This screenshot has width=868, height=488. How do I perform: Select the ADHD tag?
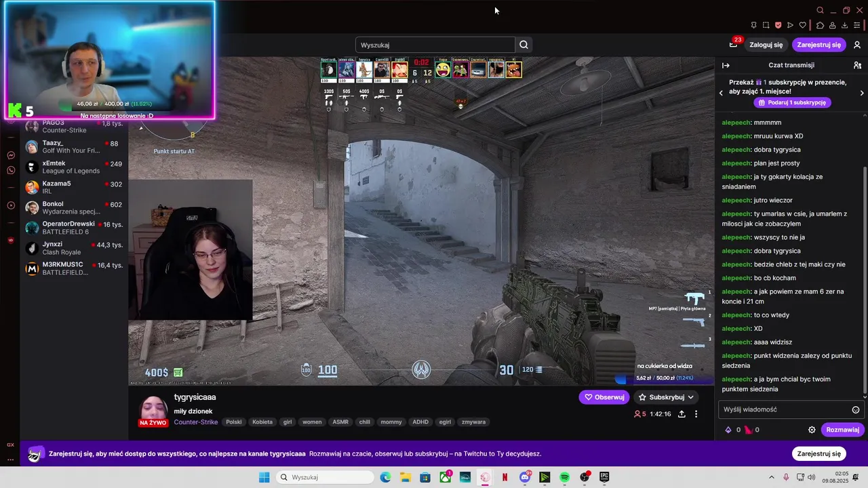(420, 422)
